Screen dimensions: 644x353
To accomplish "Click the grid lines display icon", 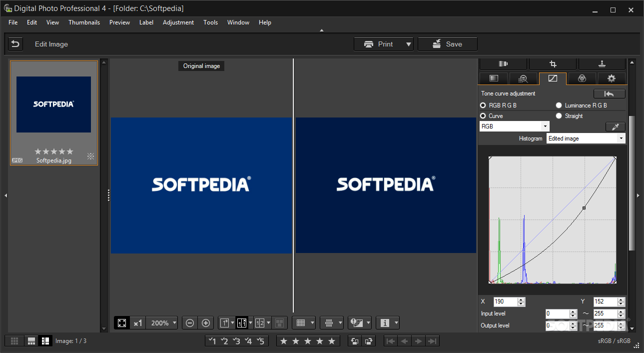I will (301, 323).
